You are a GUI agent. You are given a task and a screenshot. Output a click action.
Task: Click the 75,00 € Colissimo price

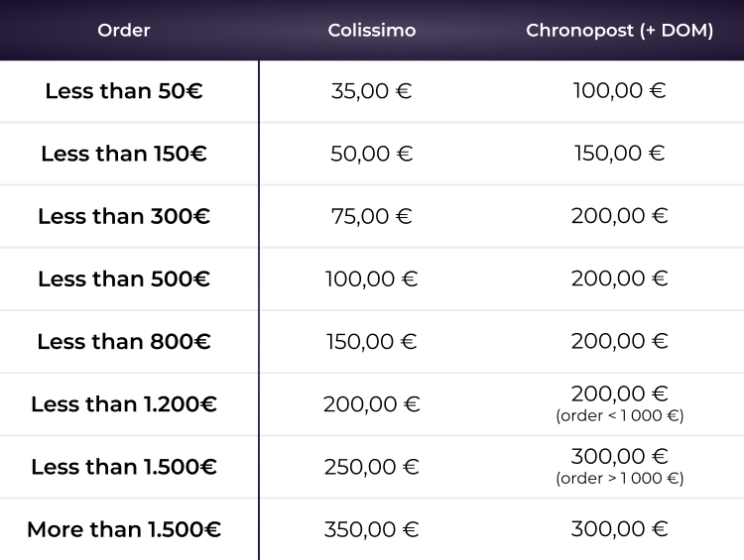pyautogui.click(x=372, y=216)
